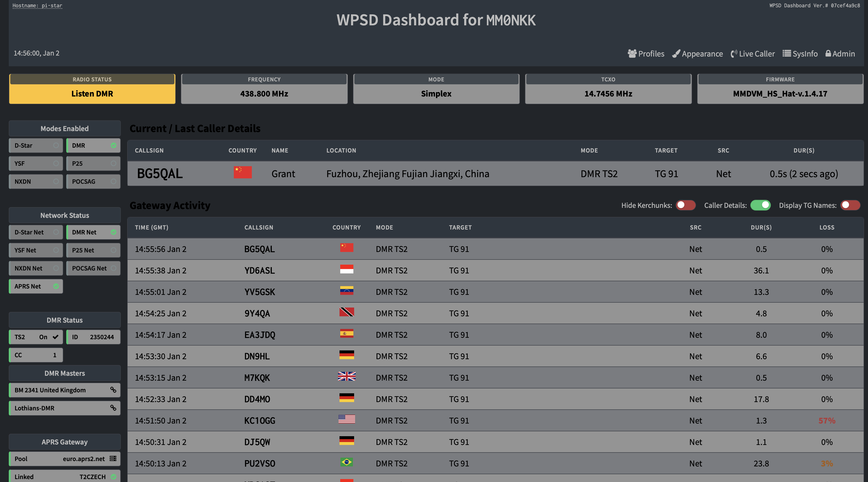Click the Germany flag for DN9HL
Screen dimensions: 868x482
346,355
